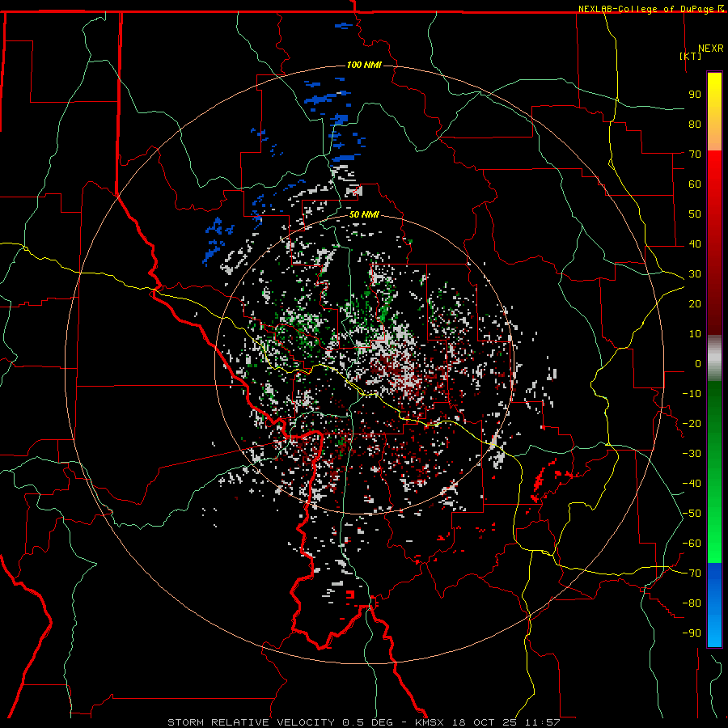Select the 100 NMI range ring label

pos(364,65)
